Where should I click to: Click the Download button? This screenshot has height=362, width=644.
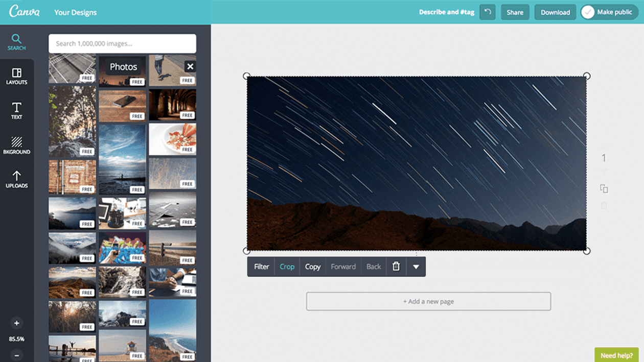pyautogui.click(x=555, y=12)
